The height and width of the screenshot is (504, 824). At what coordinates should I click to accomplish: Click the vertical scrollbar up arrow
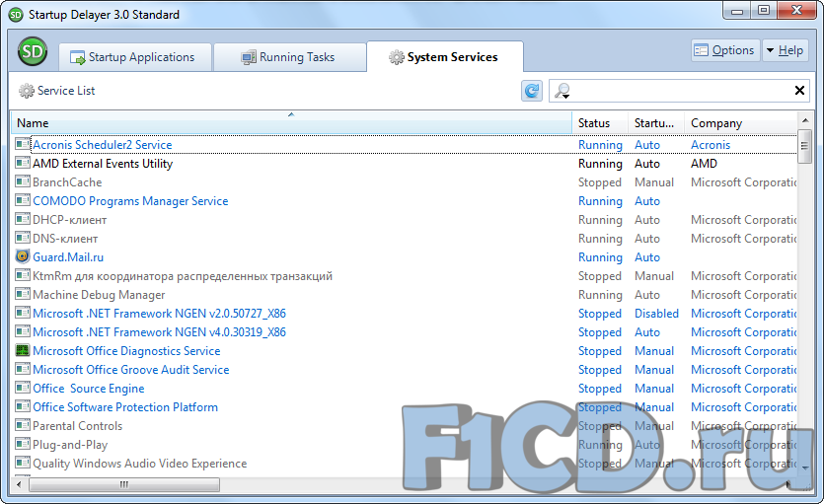pos(804,120)
